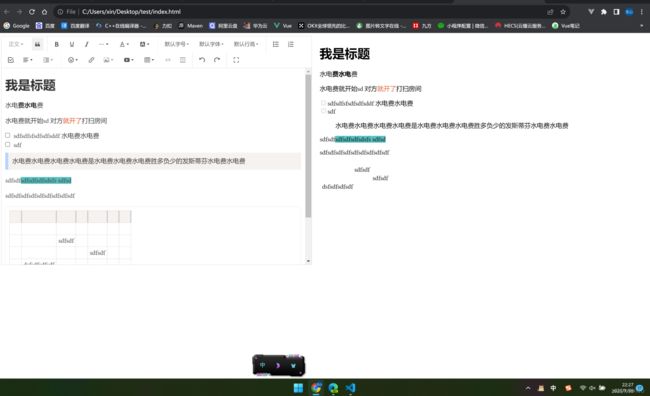The width and height of the screenshot is (650, 396).
Task: Toggle first todo checkbox in preview pane
Action: 323,102
